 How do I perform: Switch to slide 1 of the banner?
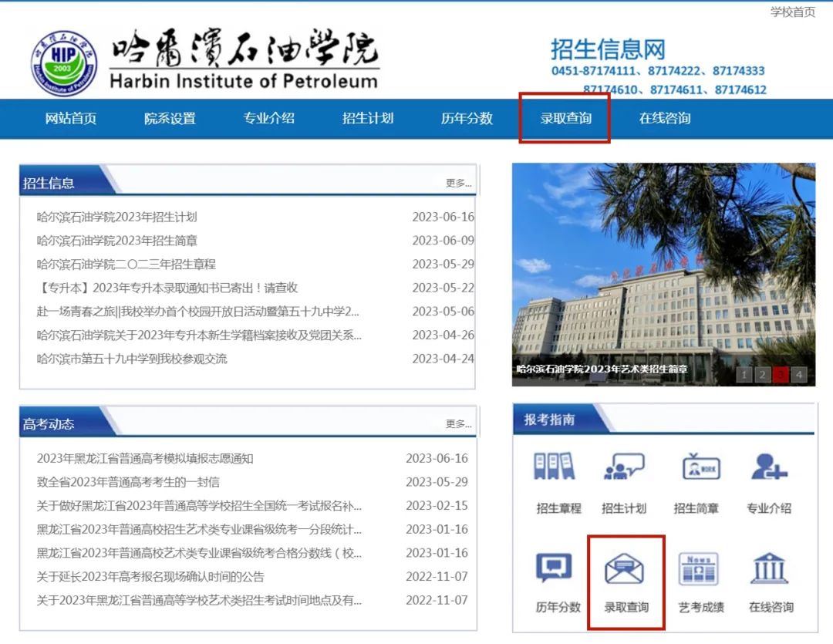coord(744,375)
